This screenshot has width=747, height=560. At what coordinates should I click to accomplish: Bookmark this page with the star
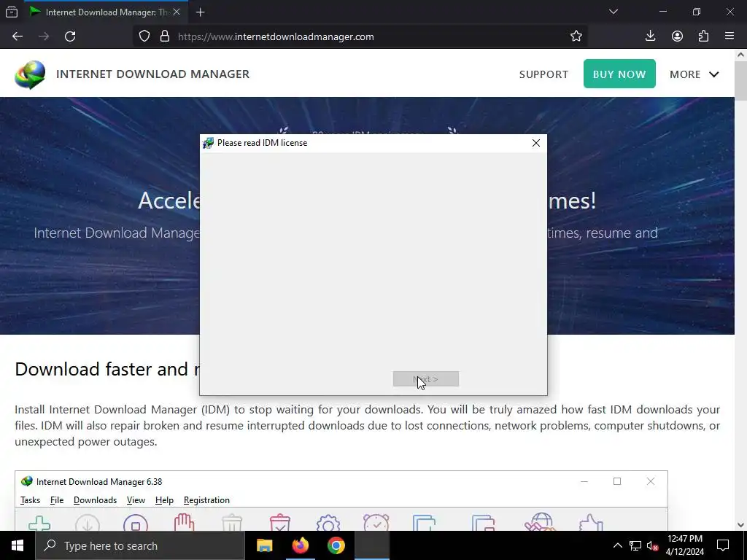576,36
